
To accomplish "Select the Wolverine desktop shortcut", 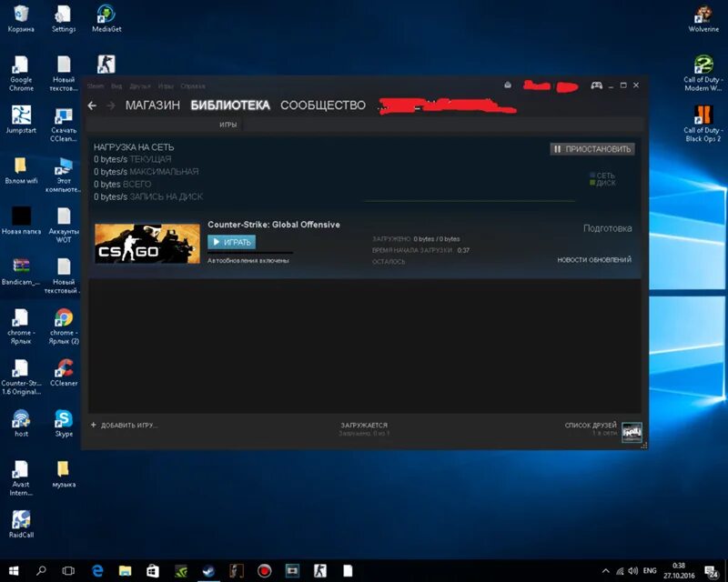I will click(703, 18).
